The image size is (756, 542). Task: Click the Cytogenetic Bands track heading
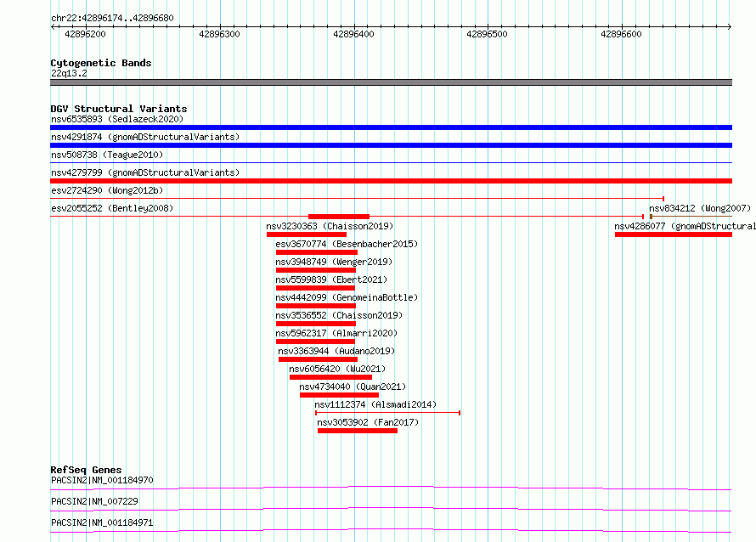coord(101,63)
